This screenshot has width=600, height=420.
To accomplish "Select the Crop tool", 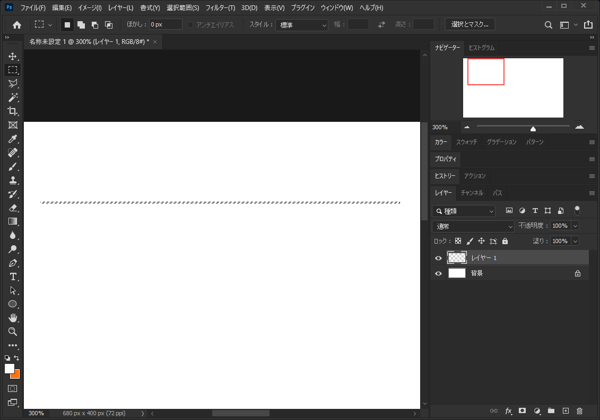I will (13, 111).
